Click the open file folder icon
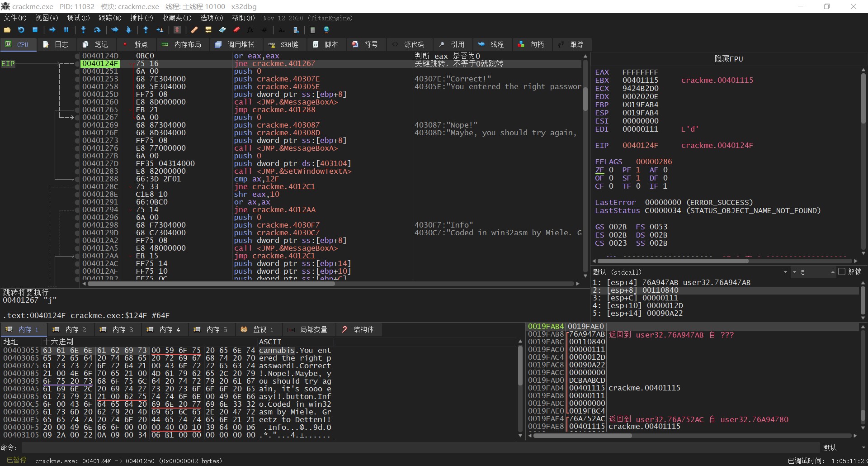Viewport: 868px width, 466px height. (x=7, y=30)
